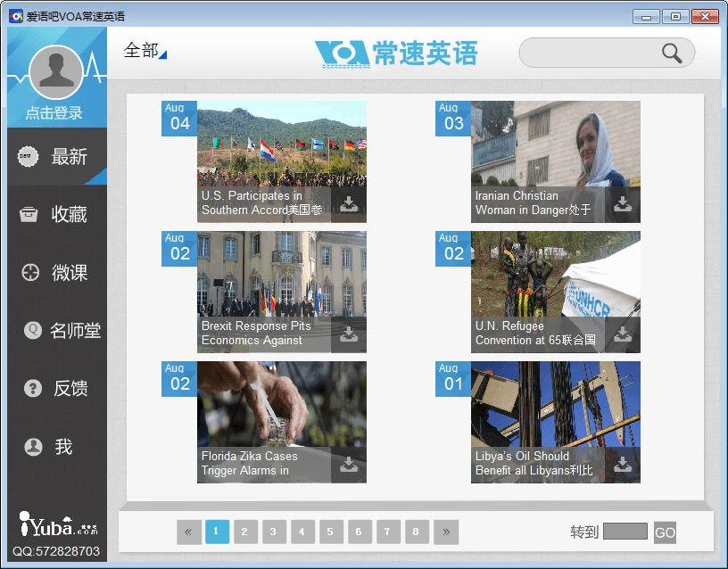Download the Brexit Response Pits Economics article
Screen dimensions: 728x569
point(349,334)
